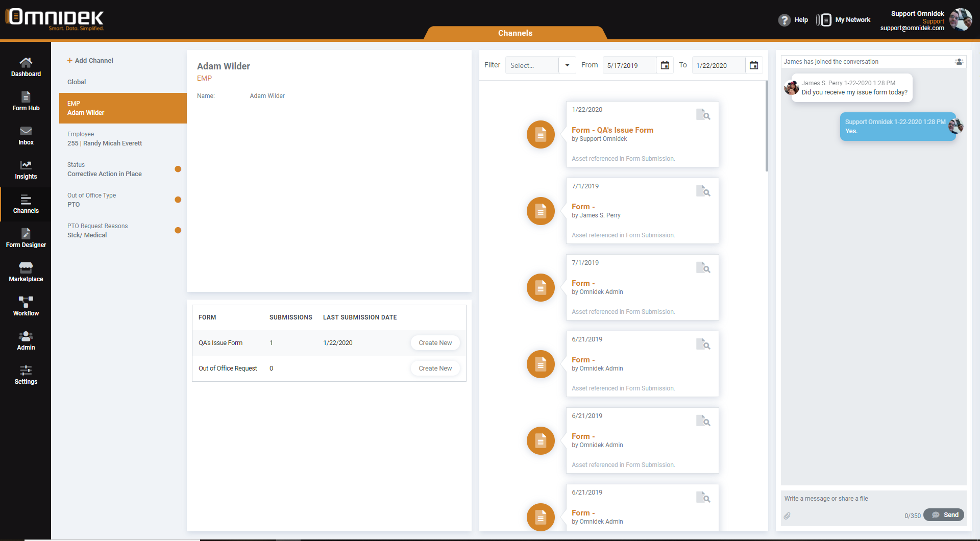Click the QA's Issue Form table row name
Image resolution: width=980 pixels, height=541 pixels.
[220, 343]
